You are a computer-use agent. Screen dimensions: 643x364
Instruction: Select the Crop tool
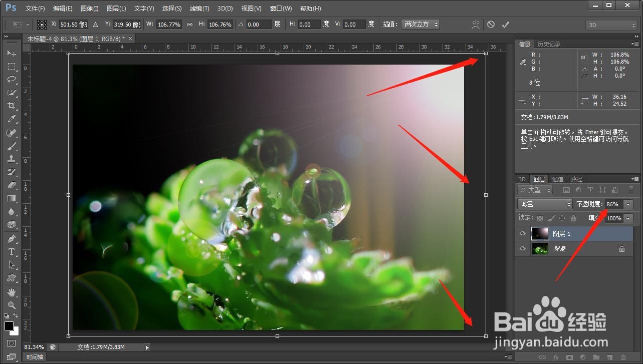point(12,105)
